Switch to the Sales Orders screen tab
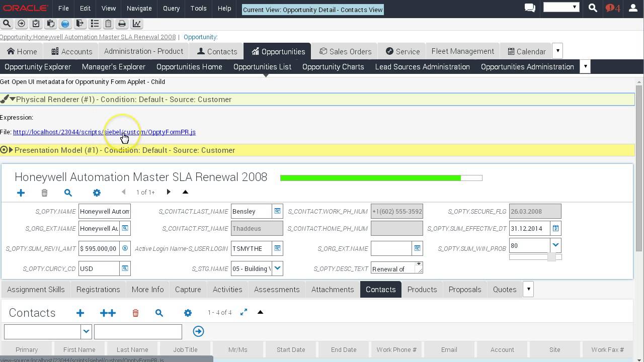The image size is (644, 362). coord(345,51)
